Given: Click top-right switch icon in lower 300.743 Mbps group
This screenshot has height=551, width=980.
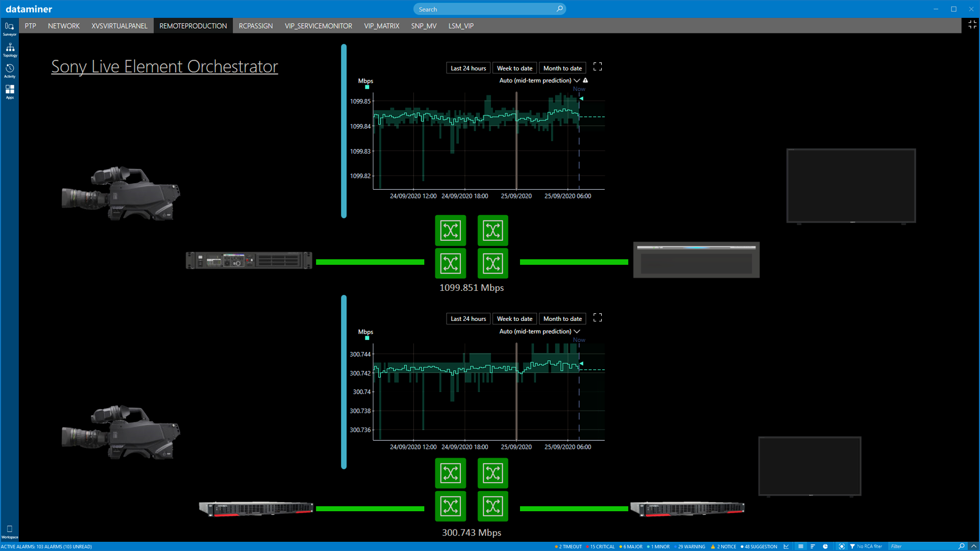Looking at the screenshot, I should click(493, 473).
